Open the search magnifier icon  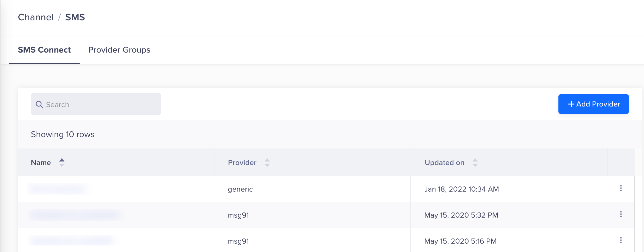[40, 104]
